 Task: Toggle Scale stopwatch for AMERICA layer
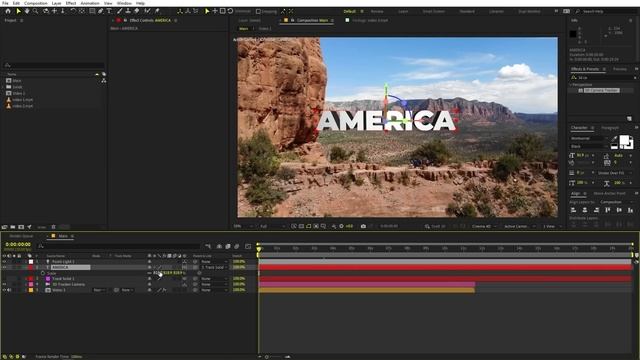(x=43, y=273)
